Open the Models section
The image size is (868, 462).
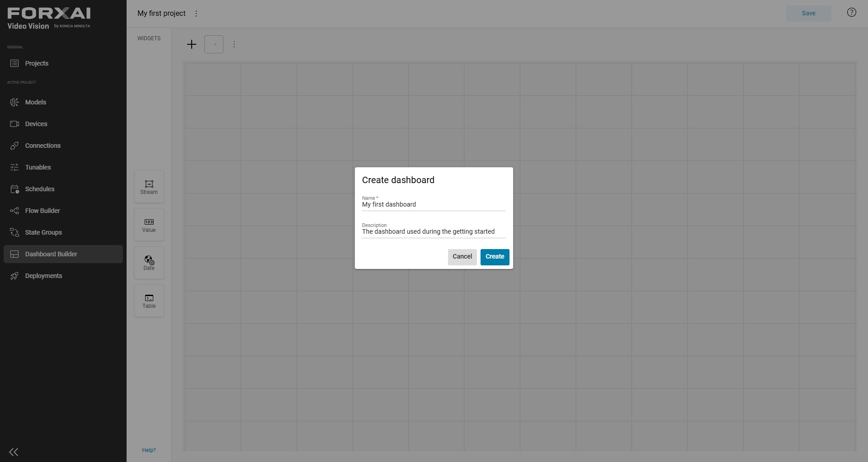pyautogui.click(x=63, y=102)
